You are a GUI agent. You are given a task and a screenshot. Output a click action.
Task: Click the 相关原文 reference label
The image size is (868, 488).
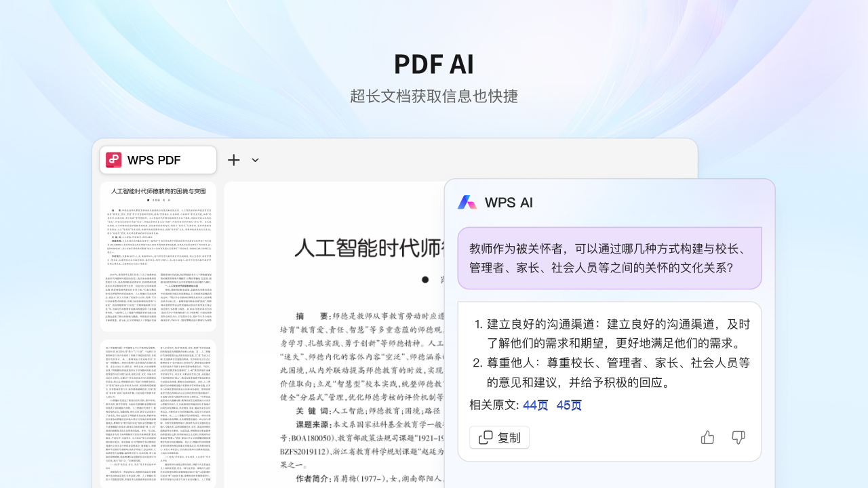click(492, 405)
